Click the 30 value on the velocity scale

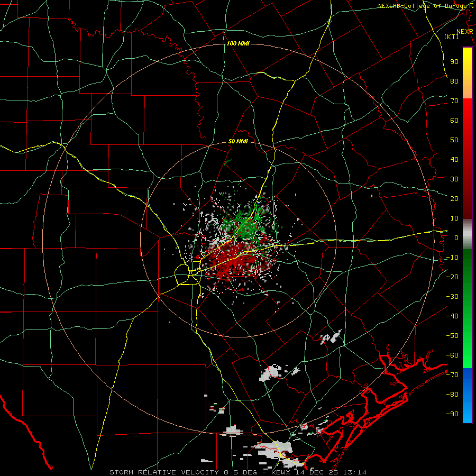(x=454, y=179)
